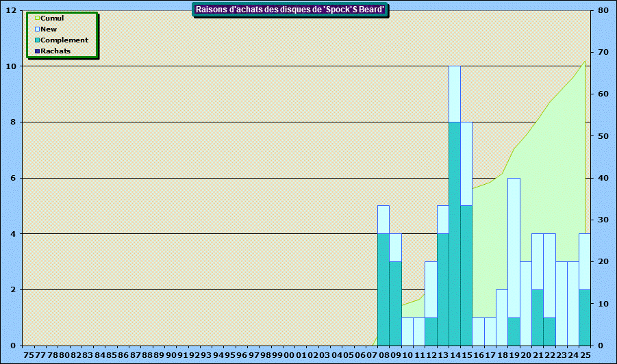Click the 'Complement' legend label
The width and height of the screenshot is (617, 364).
tap(64, 40)
